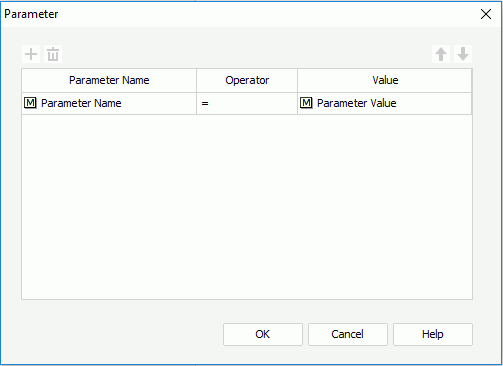Open the Help button
Screen dimensions: 503x366
(x=433, y=334)
